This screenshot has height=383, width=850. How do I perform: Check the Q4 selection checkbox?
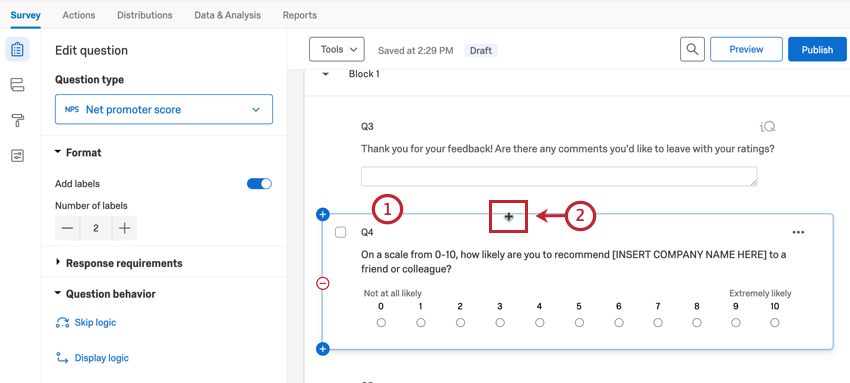click(340, 232)
